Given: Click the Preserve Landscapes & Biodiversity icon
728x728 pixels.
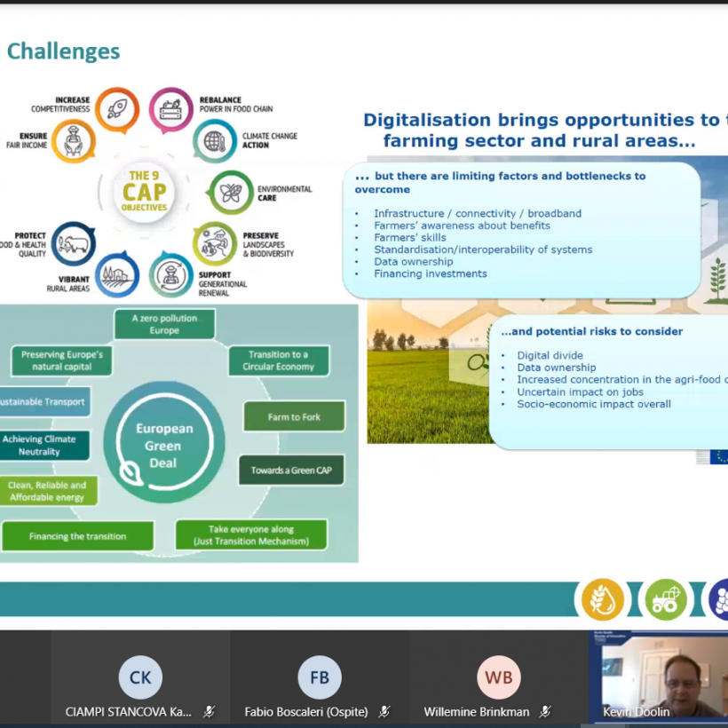Looking at the screenshot, I should point(215,244).
